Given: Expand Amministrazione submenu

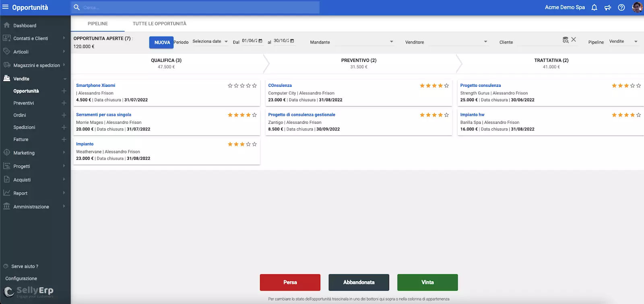Looking at the screenshot, I should point(64,206).
